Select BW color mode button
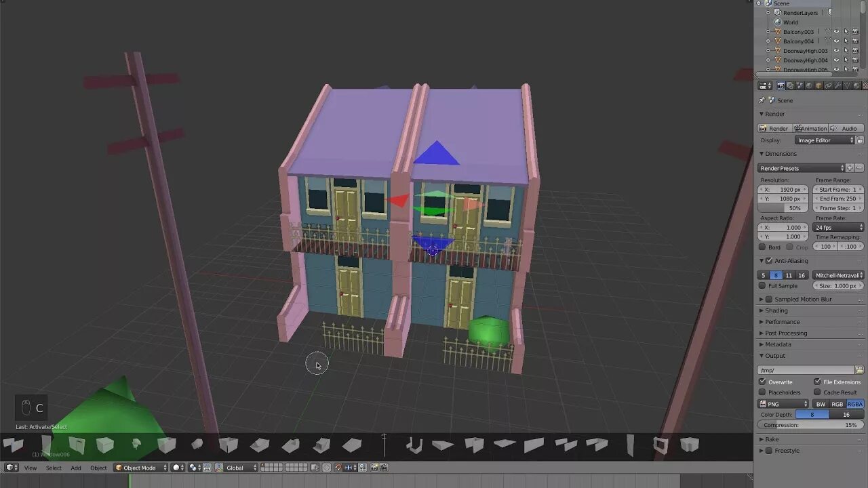Image resolution: width=868 pixels, height=488 pixels. (x=821, y=404)
